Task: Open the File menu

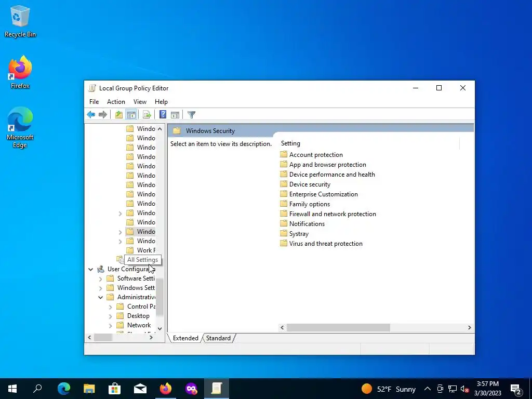Action: click(x=94, y=102)
